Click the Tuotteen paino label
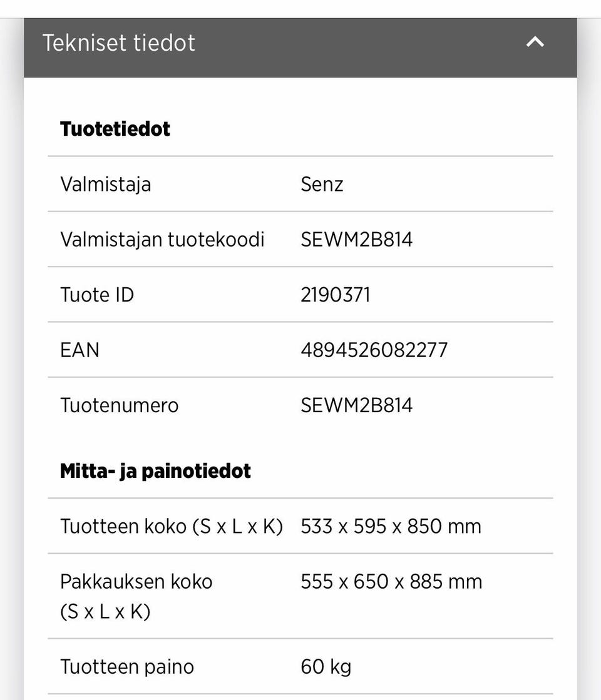Viewport: 601px width, 700px height. 127,667
